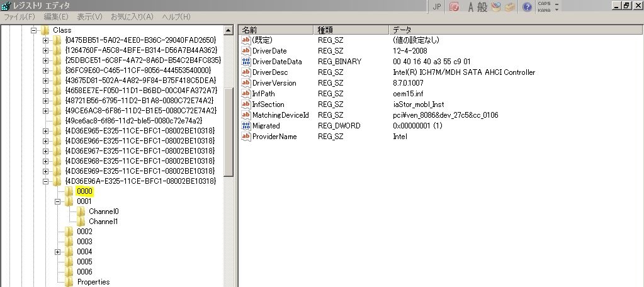644x287 pixels.
Task: Select the Channel1 folder icon
Action: [x=81, y=222]
